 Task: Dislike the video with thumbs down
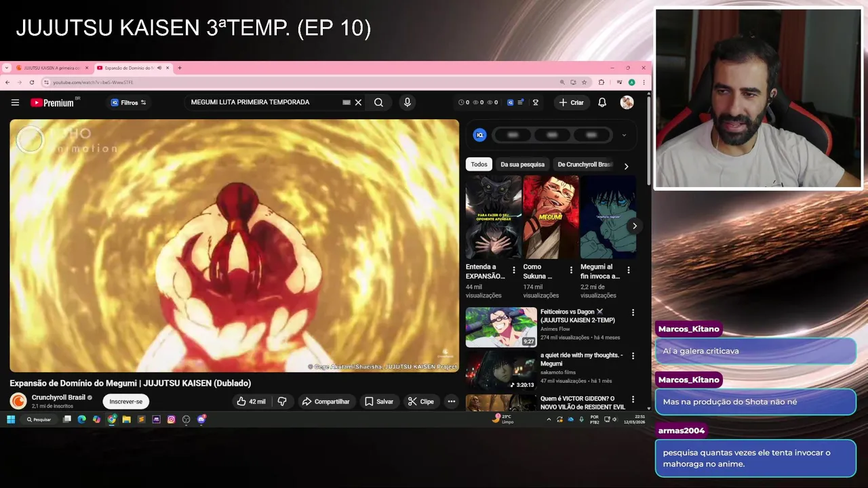tap(282, 401)
